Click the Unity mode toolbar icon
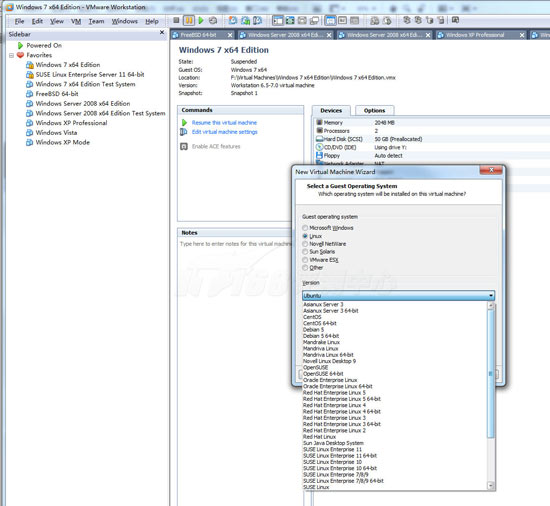The height and width of the screenshot is (506, 550). (314, 20)
